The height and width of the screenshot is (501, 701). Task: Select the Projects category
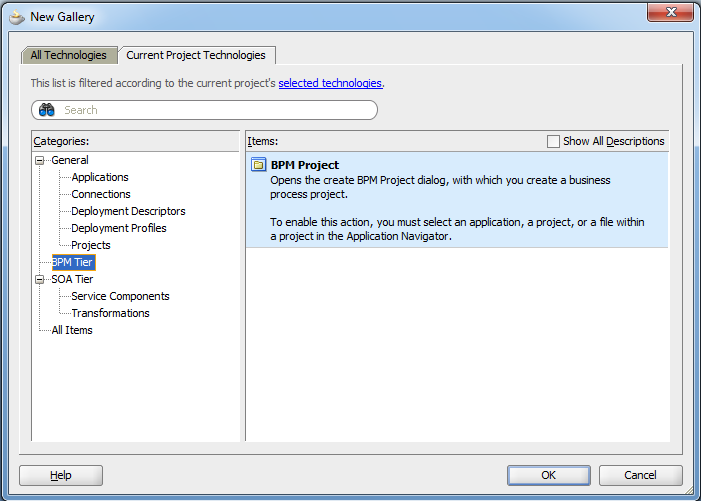coord(91,245)
